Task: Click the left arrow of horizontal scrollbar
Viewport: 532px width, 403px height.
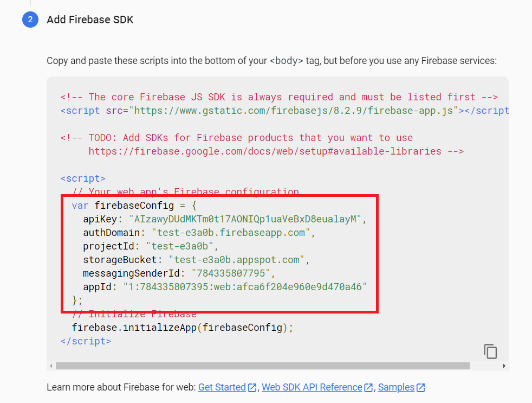Action: [x=51, y=366]
